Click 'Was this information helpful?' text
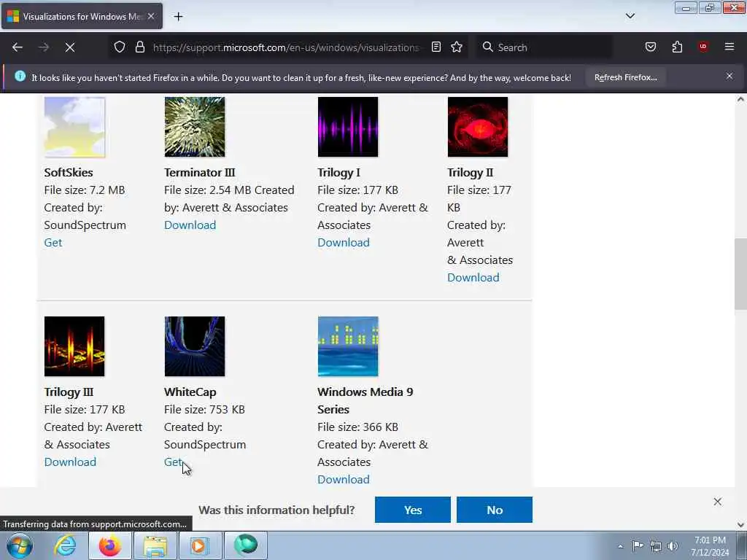Screen dimensions: 747x560 [x=276, y=510]
